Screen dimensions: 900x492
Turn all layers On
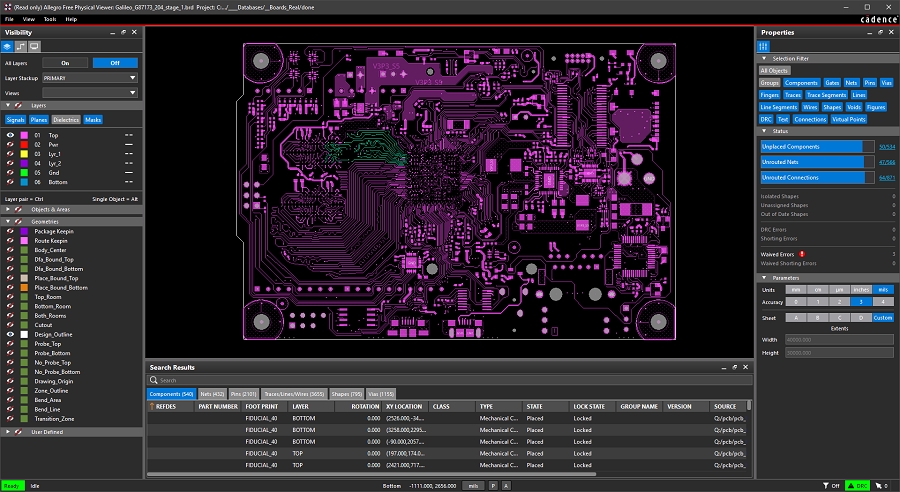64,63
